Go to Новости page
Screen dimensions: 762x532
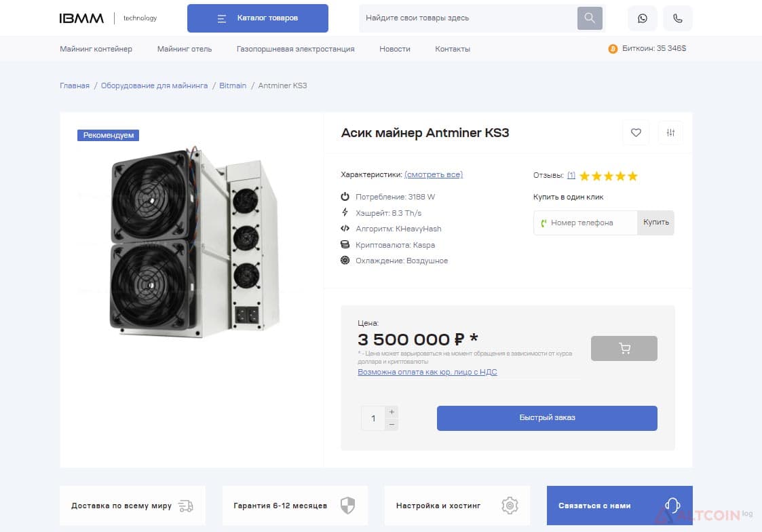click(x=395, y=49)
